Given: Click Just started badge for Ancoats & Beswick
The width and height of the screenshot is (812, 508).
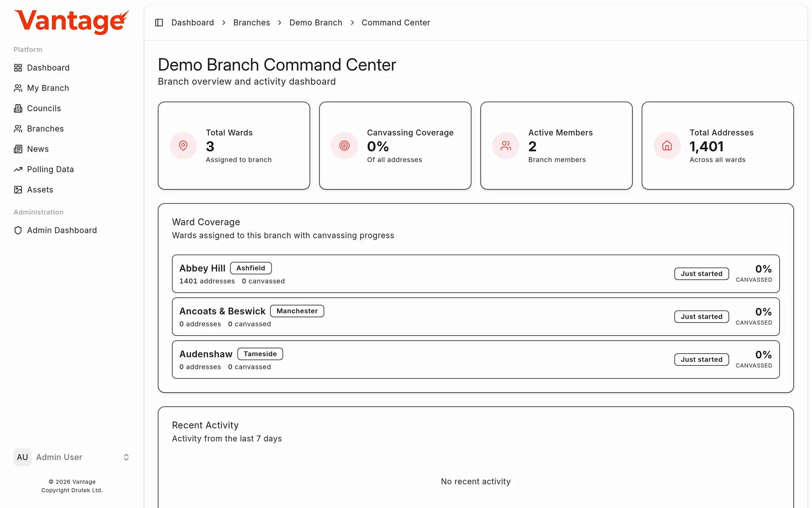Looking at the screenshot, I should click(x=701, y=317).
